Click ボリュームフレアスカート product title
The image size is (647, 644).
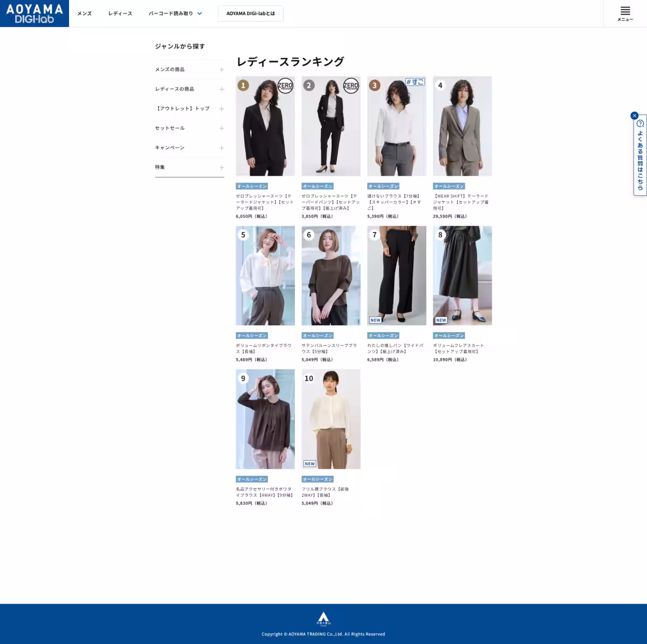click(x=458, y=348)
